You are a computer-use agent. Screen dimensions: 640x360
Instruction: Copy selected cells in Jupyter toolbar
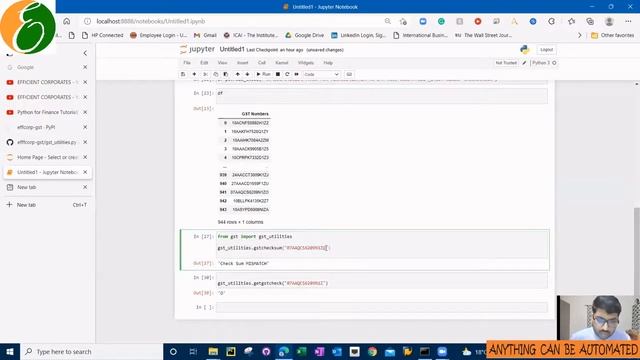coord(216,74)
